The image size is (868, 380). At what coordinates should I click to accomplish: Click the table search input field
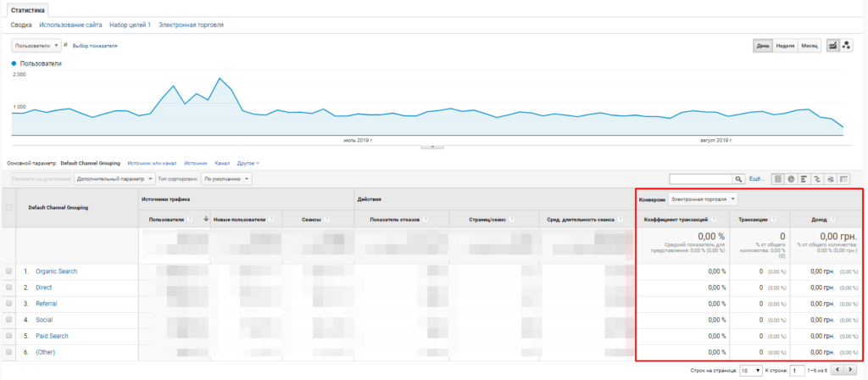[x=700, y=179]
